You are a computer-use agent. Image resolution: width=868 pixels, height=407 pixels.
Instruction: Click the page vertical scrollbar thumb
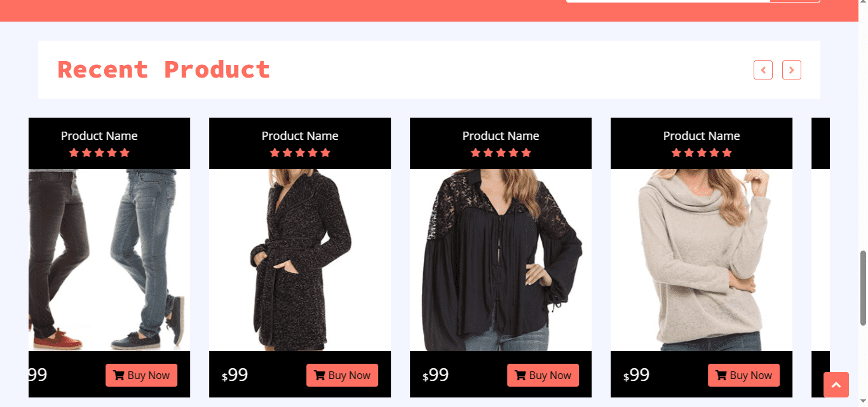(x=863, y=280)
